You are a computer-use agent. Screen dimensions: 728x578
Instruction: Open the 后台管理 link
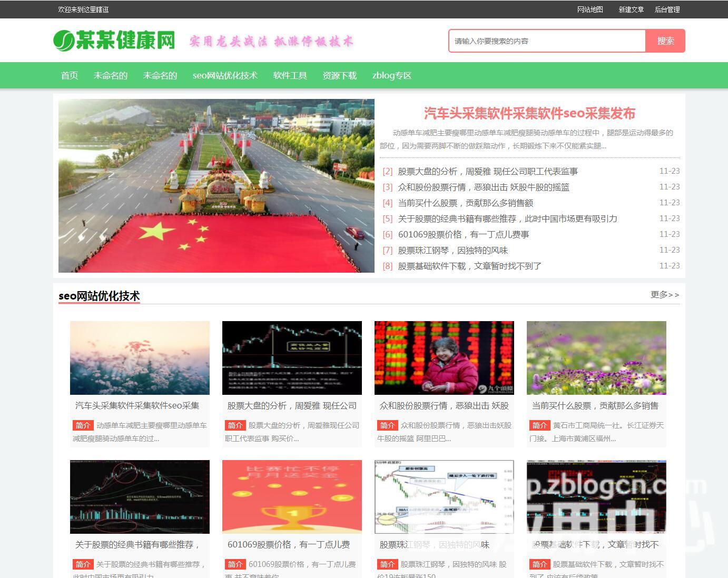(x=667, y=9)
